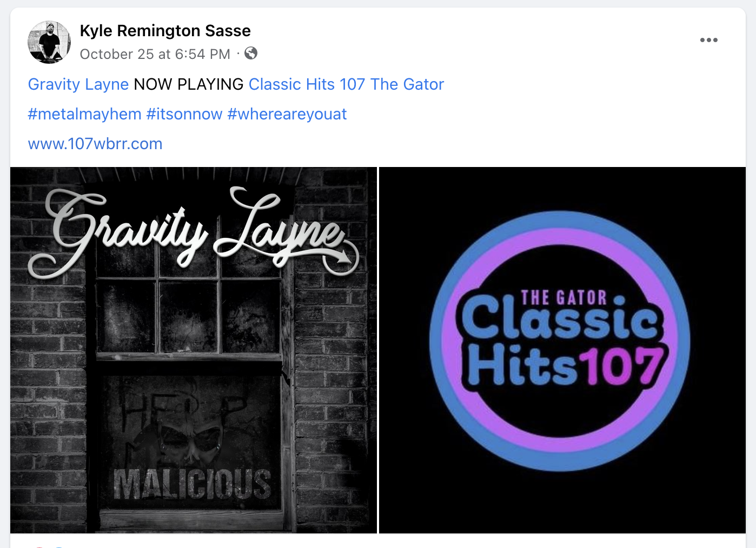Click the public audience globe icon
Image resolution: width=756 pixels, height=548 pixels.
(251, 53)
